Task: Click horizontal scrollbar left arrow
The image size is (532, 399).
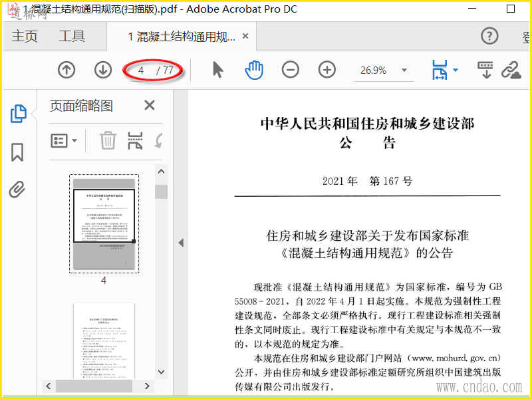Action: pos(49,386)
